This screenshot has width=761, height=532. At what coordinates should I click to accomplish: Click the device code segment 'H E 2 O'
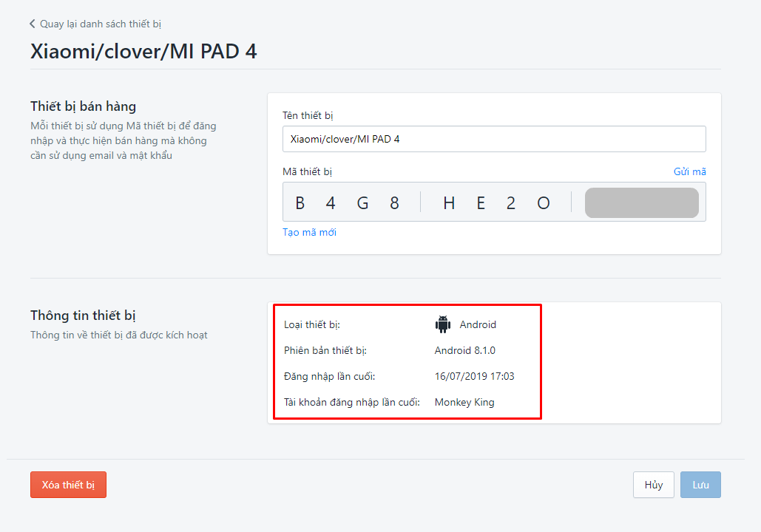pyautogui.click(x=496, y=202)
